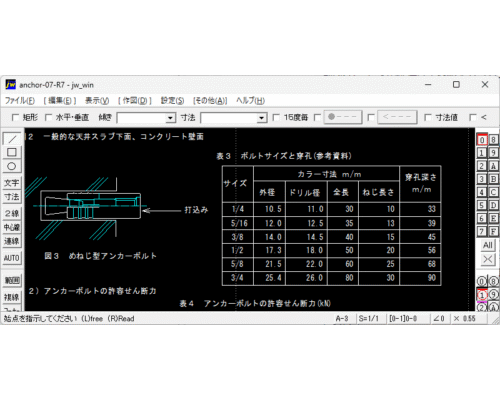The image size is (500, 400).
Task: Activate the 複線 offset-line tool
Action: 12,297
